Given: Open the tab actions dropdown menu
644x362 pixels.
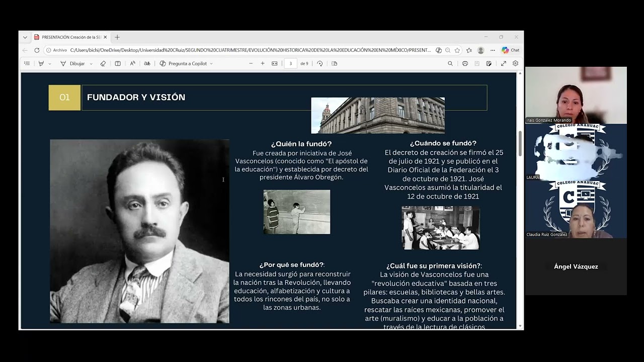Looking at the screenshot, I should 25,37.
